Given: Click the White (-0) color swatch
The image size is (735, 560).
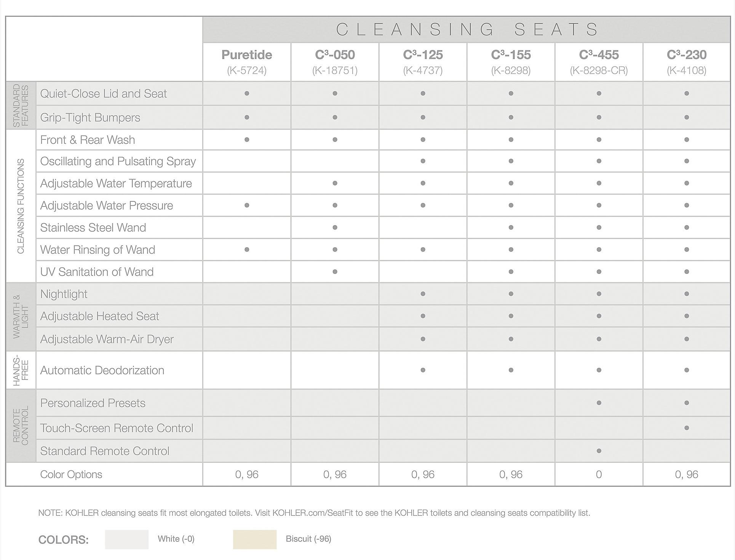Looking at the screenshot, I should pos(126,539).
